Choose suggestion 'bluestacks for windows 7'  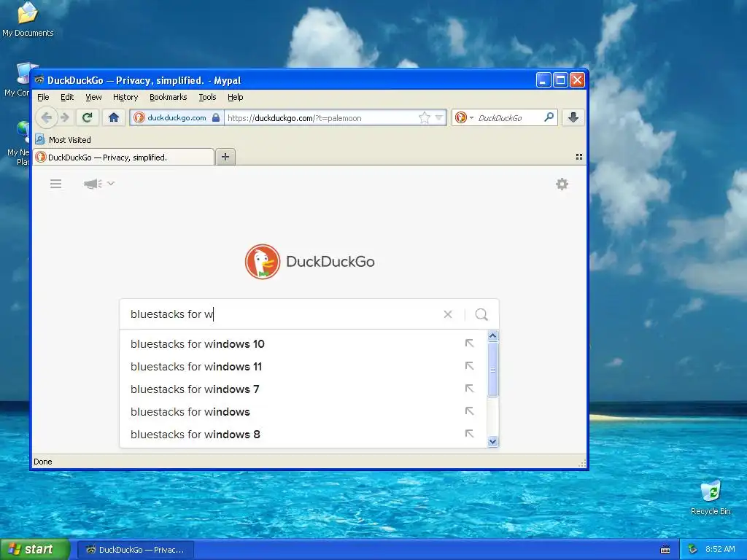tap(303, 389)
